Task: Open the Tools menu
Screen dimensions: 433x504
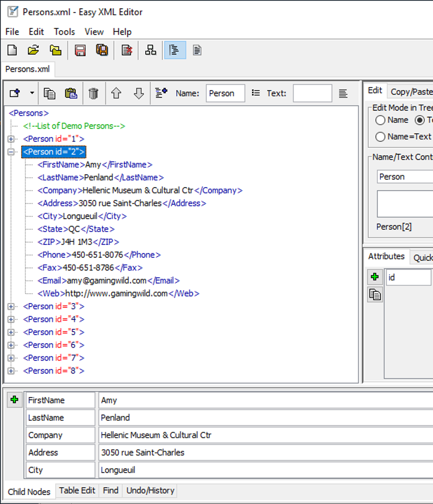Action: [64, 32]
